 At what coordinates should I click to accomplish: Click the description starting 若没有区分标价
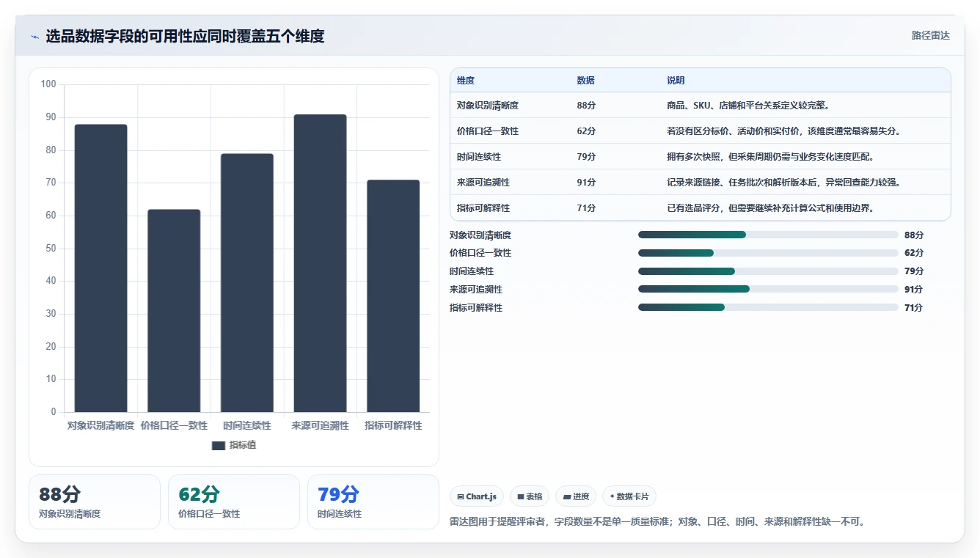click(x=783, y=131)
